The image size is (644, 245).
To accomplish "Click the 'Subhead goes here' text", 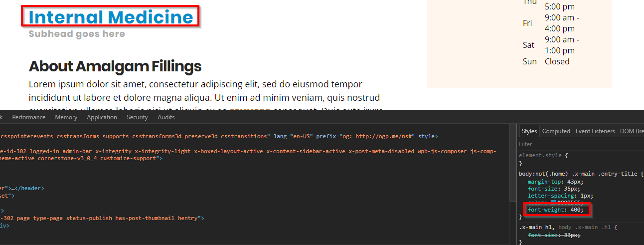I will point(77,34).
